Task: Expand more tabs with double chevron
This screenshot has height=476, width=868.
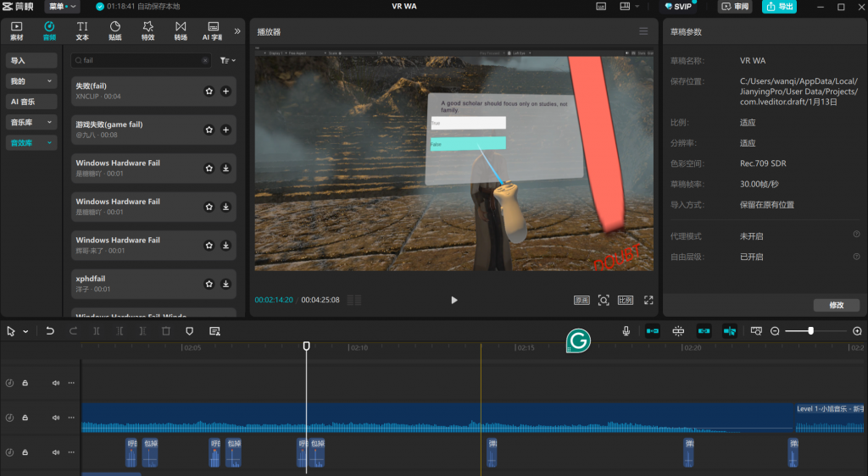Action: [x=237, y=31]
